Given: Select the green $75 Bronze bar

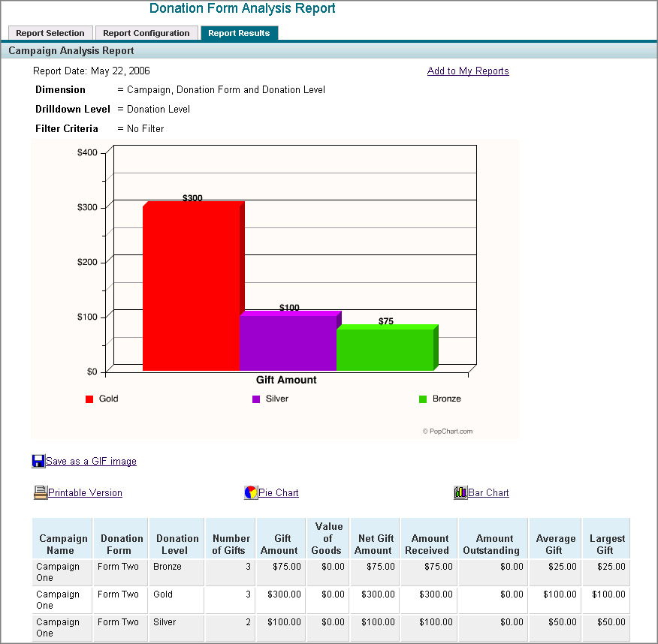Looking at the screenshot, I should tap(385, 347).
